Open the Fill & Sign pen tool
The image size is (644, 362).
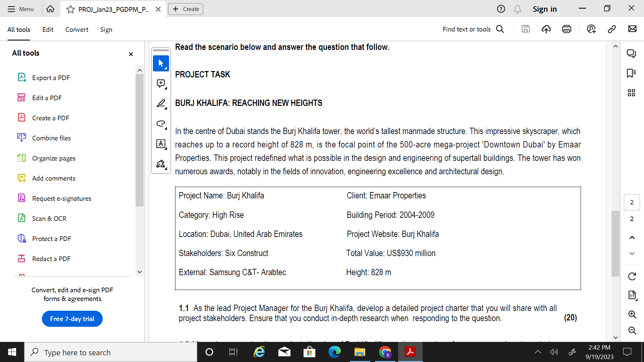pyautogui.click(x=161, y=164)
